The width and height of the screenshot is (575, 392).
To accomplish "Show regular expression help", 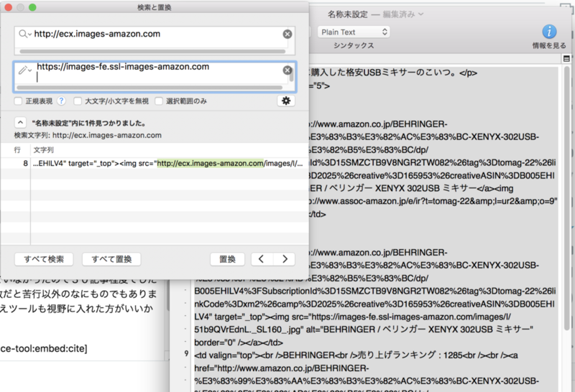I will [x=61, y=101].
